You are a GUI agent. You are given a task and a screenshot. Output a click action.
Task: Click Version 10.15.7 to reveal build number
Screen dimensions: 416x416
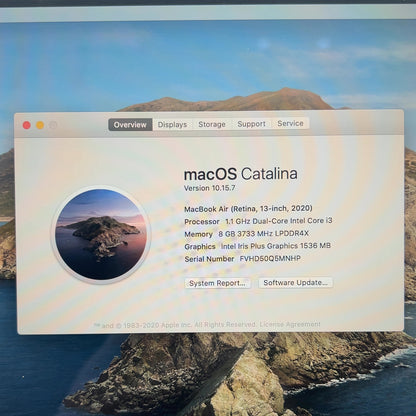click(210, 188)
